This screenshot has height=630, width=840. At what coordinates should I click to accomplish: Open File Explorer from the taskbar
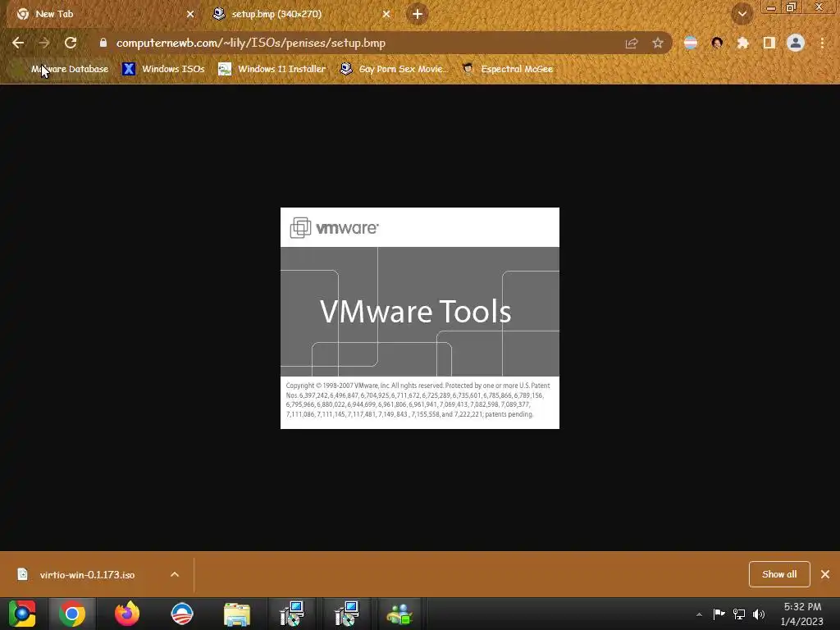(237, 614)
